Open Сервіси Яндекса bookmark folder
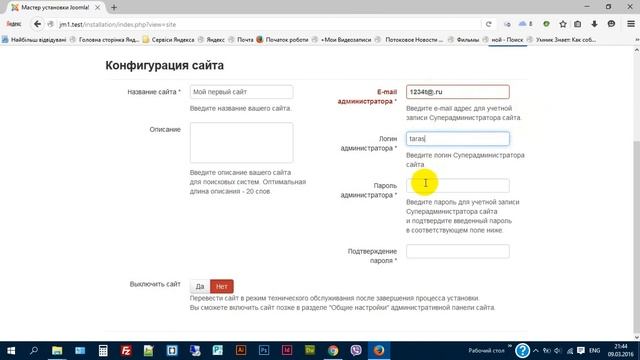This screenshot has height=360, width=640. 168,40
